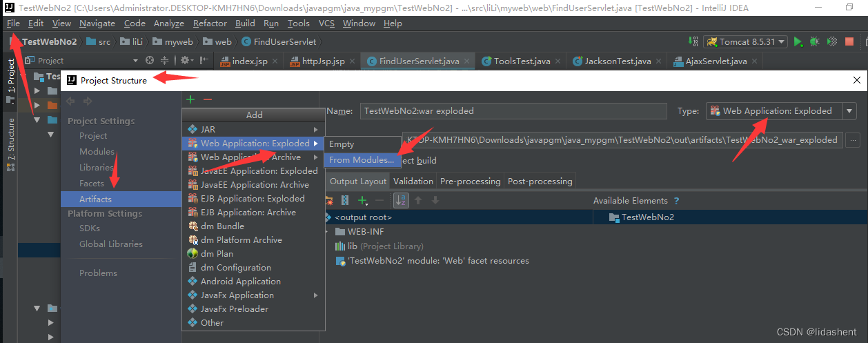Select the WEB-INF folder in output layout
Screen dimensions: 868x343
tap(359, 232)
